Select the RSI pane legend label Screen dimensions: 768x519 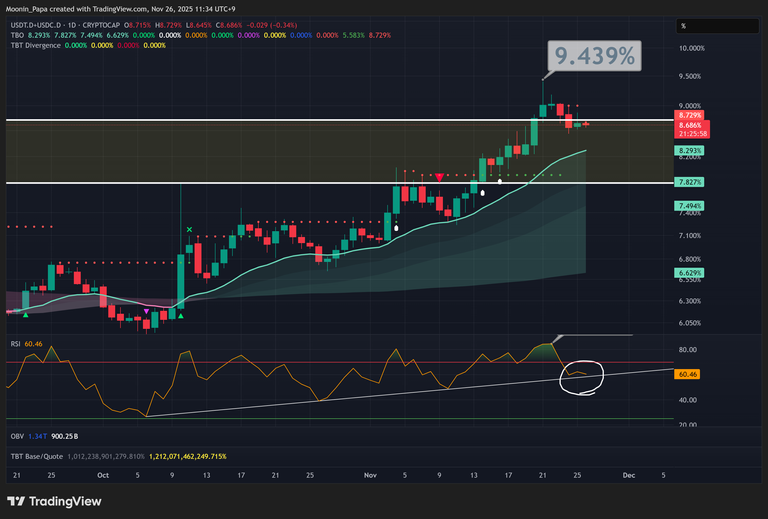(15, 343)
